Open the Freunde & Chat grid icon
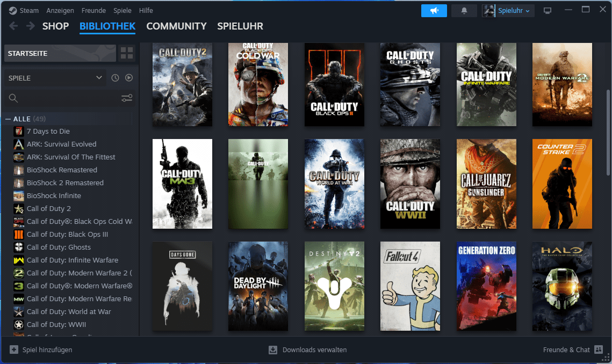Screen dimensions: 612x364 tap(599, 350)
